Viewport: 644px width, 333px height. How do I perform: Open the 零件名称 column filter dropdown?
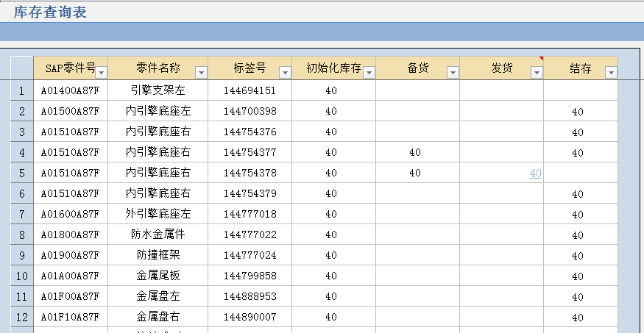pyautogui.click(x=201, y=73)
